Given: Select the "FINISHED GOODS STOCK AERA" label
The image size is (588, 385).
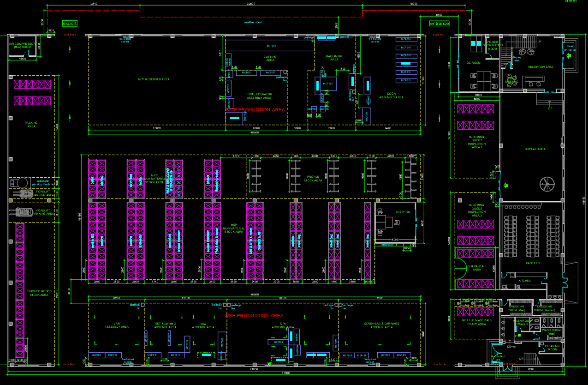Looking at the screenshot, I should (38, 293).
